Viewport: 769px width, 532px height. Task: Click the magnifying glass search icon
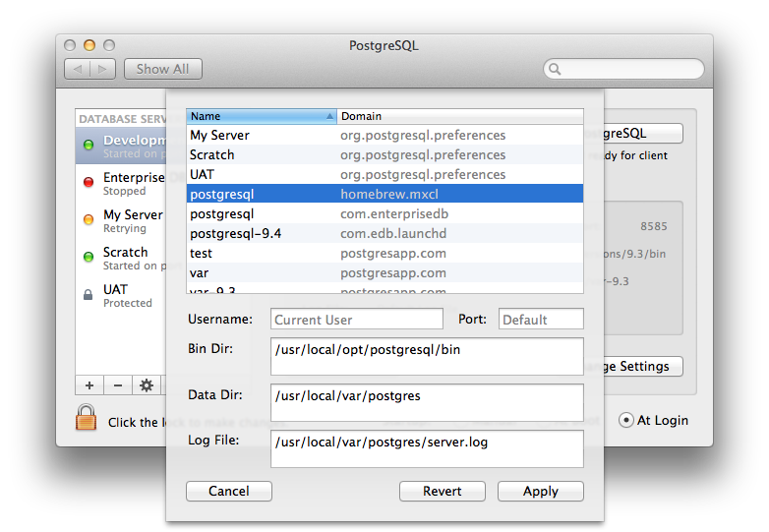(x=555, y=69)
